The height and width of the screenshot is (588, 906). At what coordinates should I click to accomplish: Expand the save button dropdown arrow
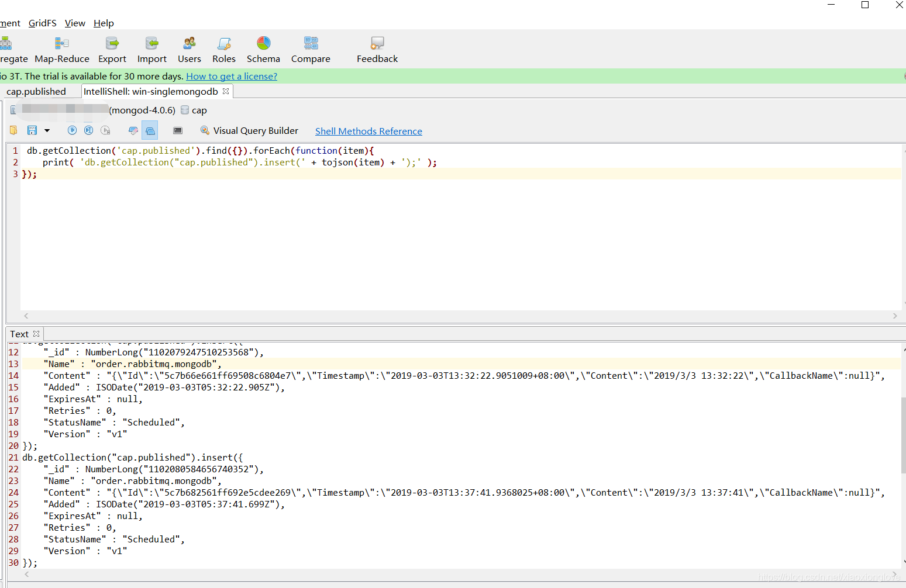[x=47, y=130]
